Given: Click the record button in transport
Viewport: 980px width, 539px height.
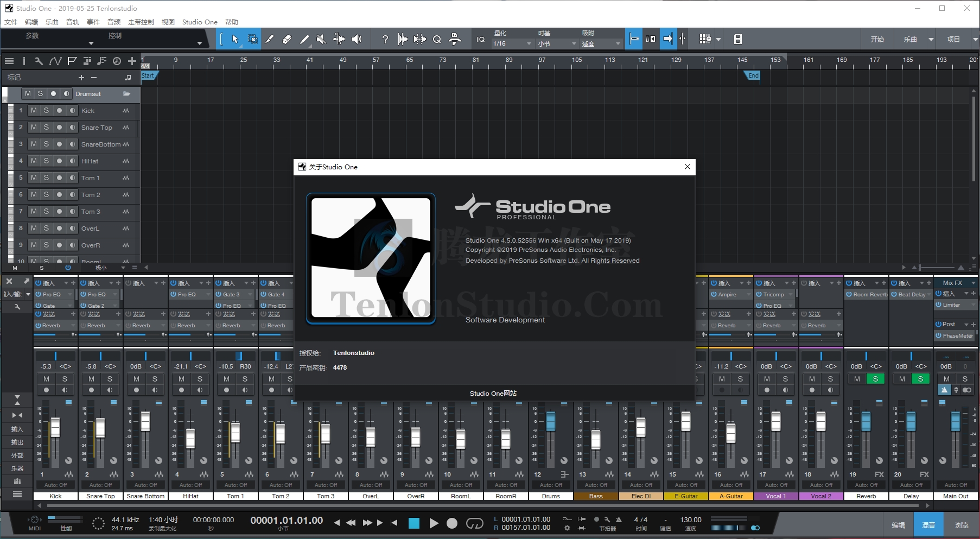Looking at the screenshot, I should pos(452,523).
